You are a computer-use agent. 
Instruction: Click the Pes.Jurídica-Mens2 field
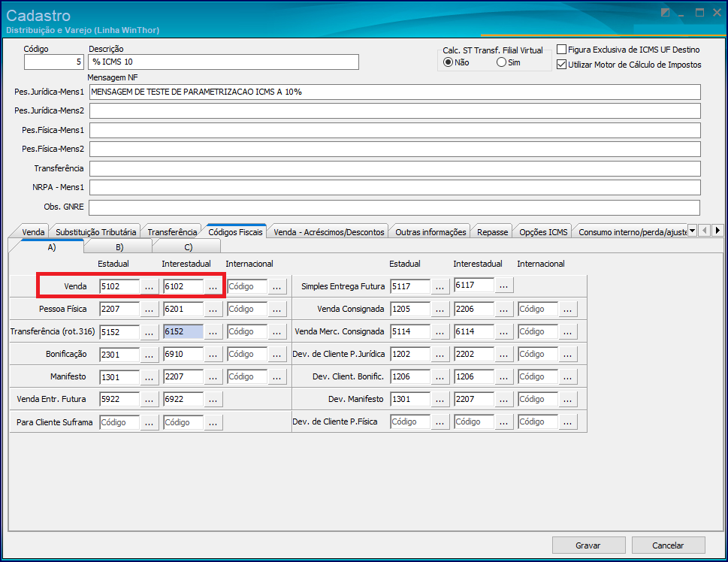(394, 110)
